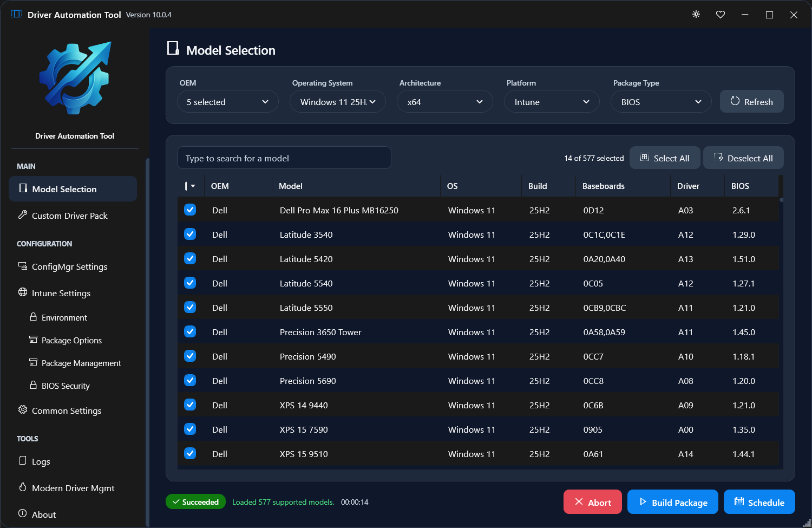Uncheck Dell Pro Max 16 Plus MB16250

[190, 210]
